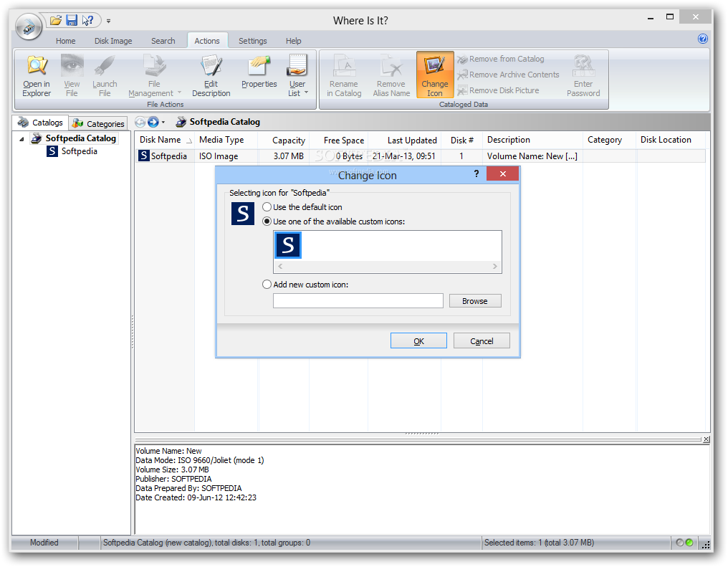Confirm with the OK button
The image size is (728, 567).
click(418, 341)
